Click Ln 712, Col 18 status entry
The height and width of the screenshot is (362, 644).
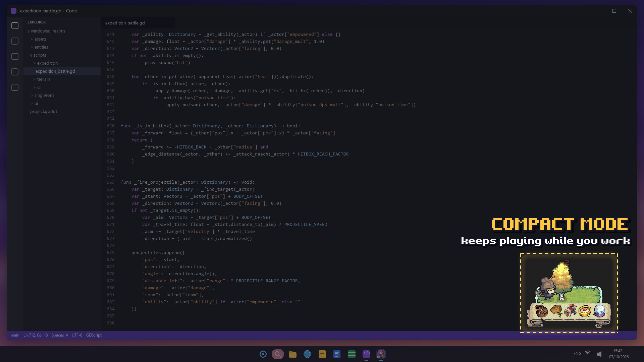click(x=36, y=335)
